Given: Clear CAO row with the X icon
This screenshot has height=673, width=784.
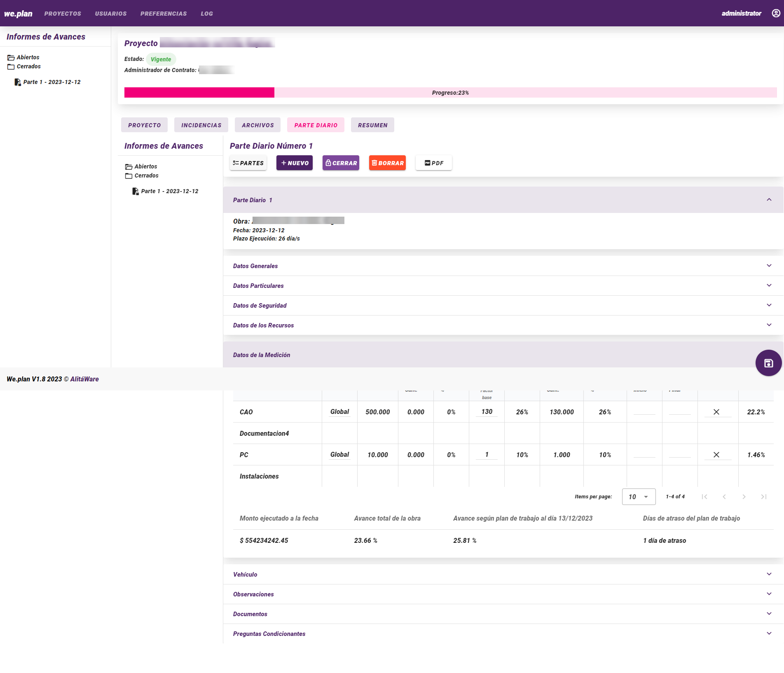Looking at the screenshot, I should 716,412.
